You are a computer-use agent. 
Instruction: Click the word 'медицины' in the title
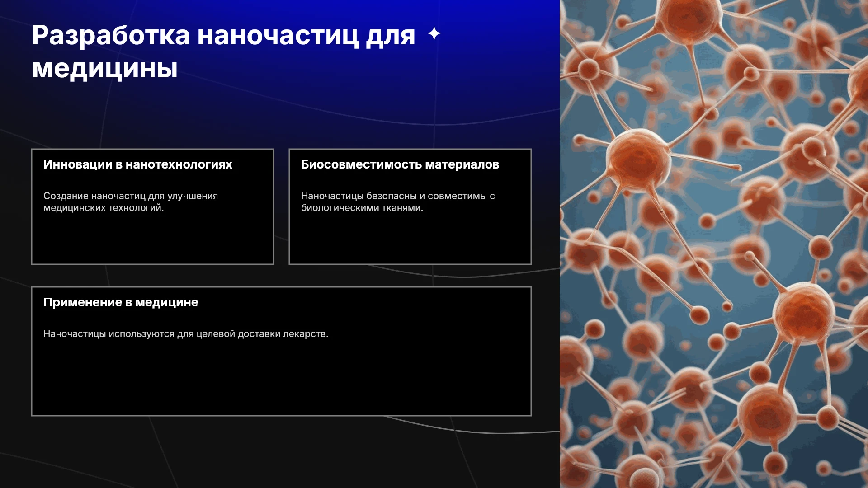pyautogui.click(x=105, y=69)
